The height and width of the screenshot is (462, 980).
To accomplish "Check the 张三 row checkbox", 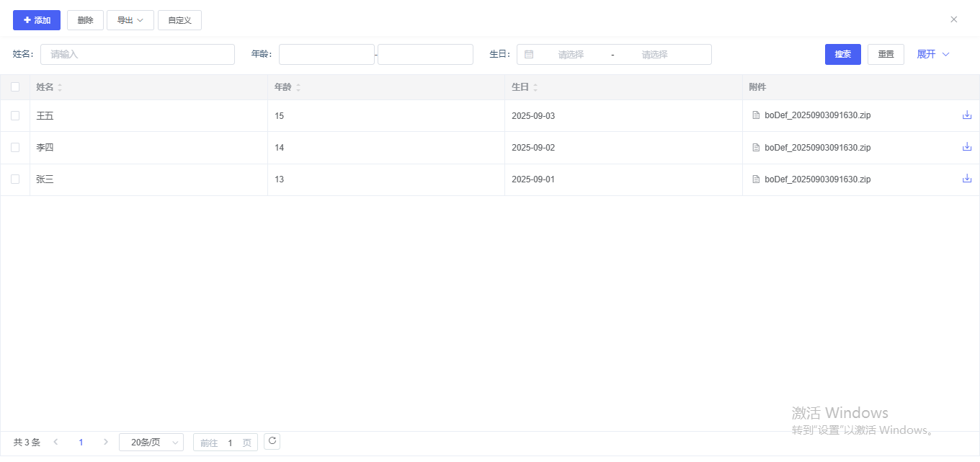I will (15, 179).
